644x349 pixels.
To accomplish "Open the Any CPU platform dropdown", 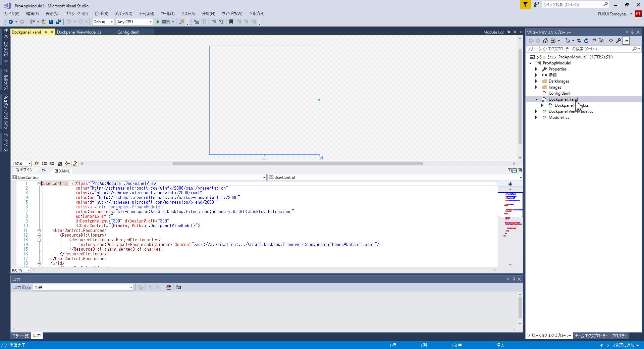I will [x=135, y=22].
